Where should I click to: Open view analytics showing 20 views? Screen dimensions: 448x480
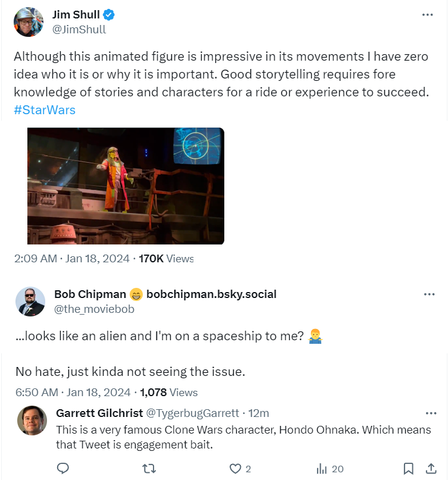[x=323, y=468]
